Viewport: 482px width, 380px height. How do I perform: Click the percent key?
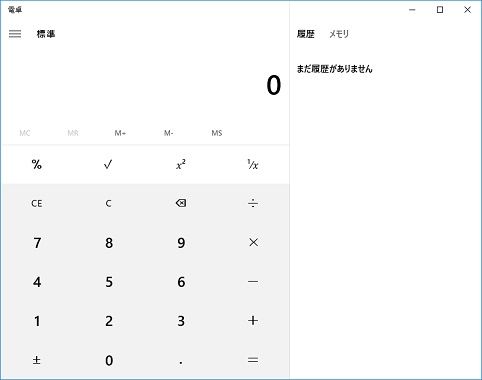pyautogui.click(x=37, y=165)
